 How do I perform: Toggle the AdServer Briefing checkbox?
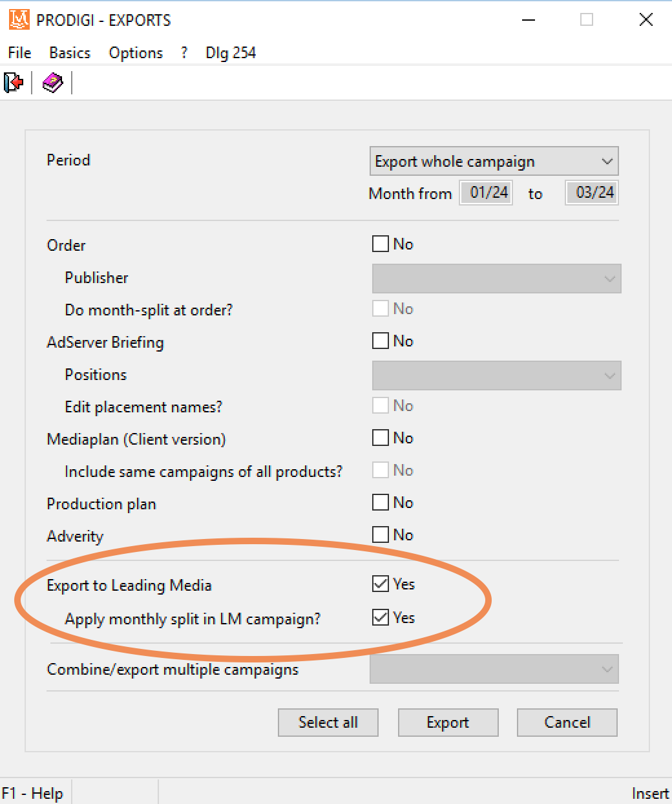coord(381,341)
